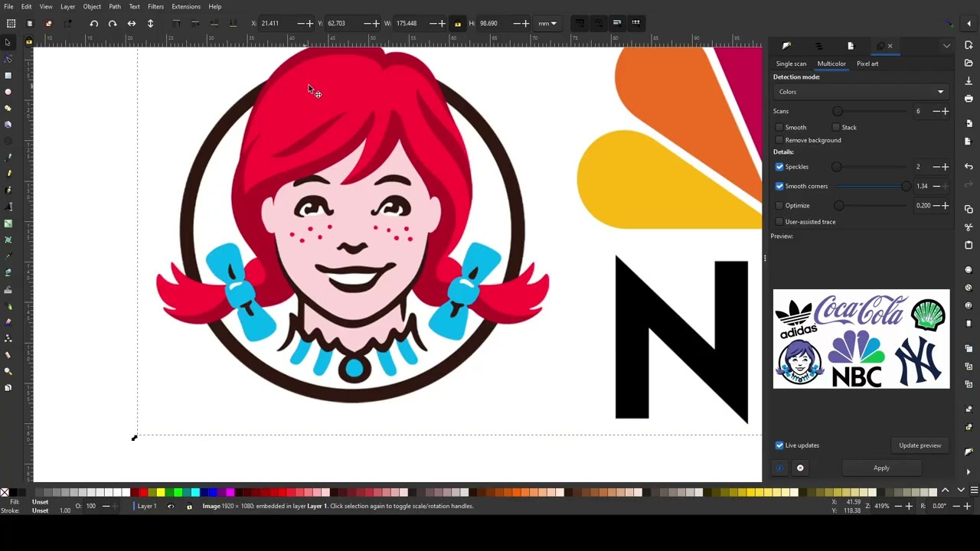Open the Extensions menu
The width and height of the screenshot is (980, 551).
coord(186,7)
